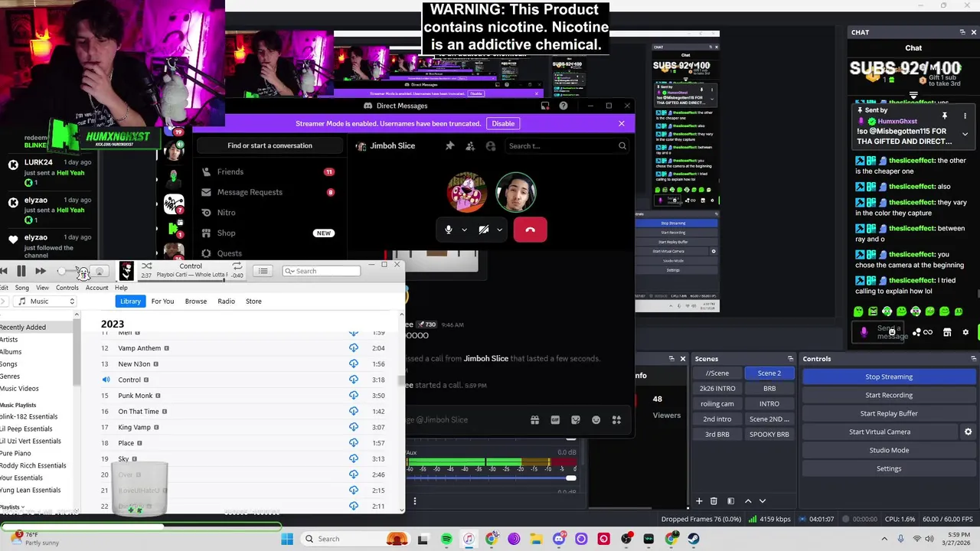Viewport: 980px width, 551px height.
Task: Select Music Videos in iTunes sidebar
Action: coord(19,389)
